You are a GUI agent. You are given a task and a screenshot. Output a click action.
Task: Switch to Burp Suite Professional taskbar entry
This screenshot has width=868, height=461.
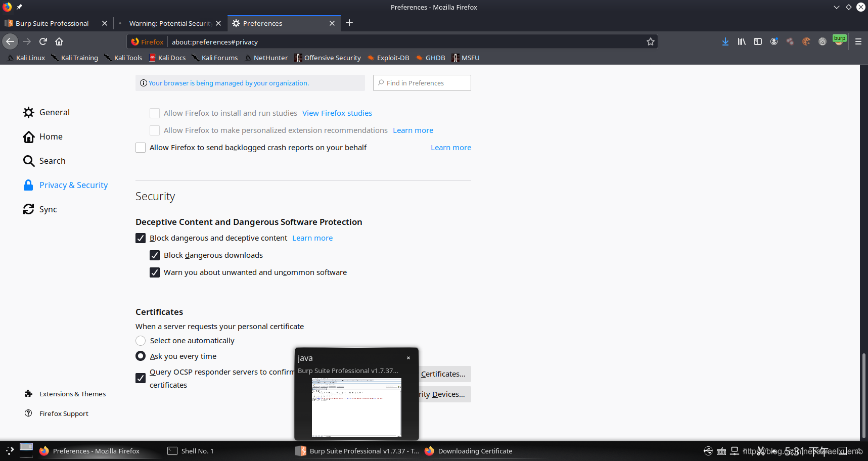[x=357, y=451]
